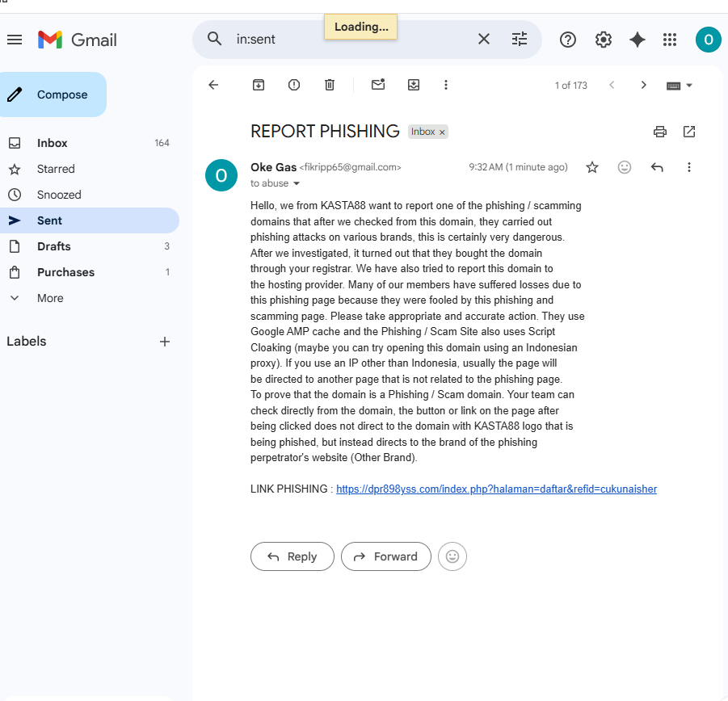Remove the Inbox label
Viewport: 728px width, 701px height.
(442, 132)
